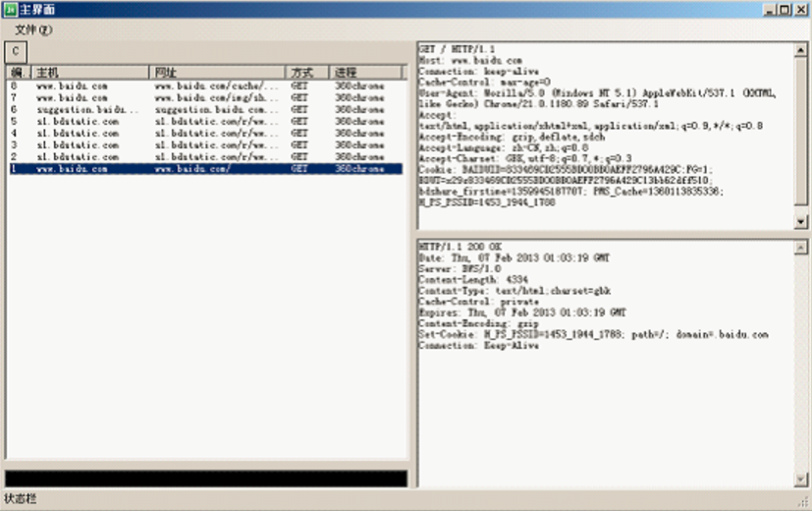Select highlighted row 1 www.baidu.com/
The image size is (812, 511).
tap(205, 169)
